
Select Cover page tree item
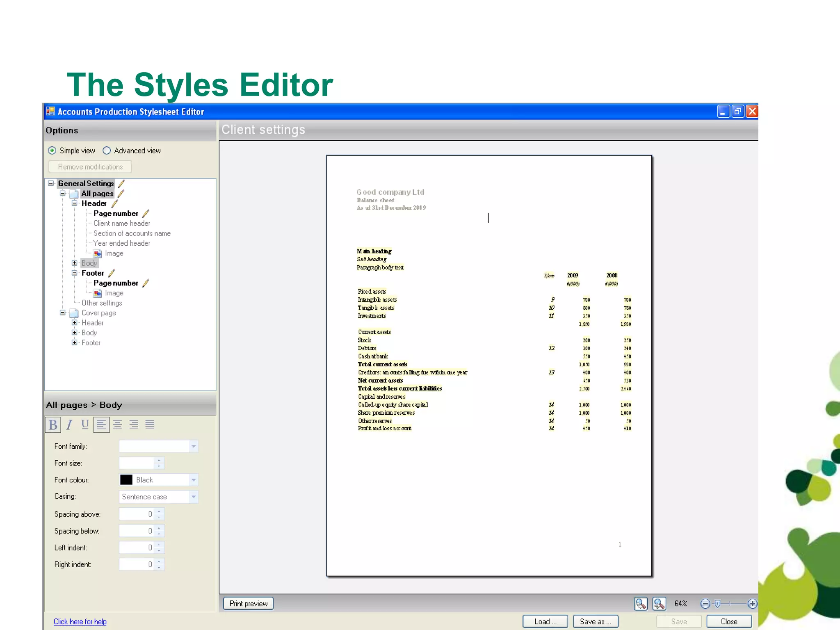click(x=99, y=313)
